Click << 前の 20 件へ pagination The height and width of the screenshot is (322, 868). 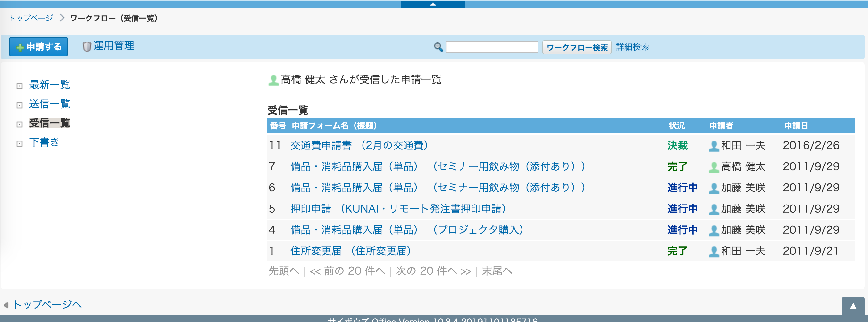tap(347, 271)
